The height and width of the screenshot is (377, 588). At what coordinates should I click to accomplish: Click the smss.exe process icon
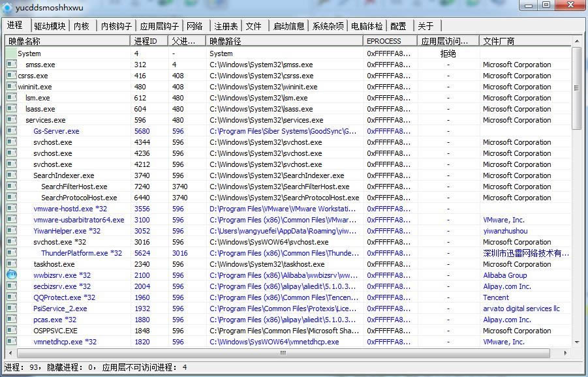point(12,64)
